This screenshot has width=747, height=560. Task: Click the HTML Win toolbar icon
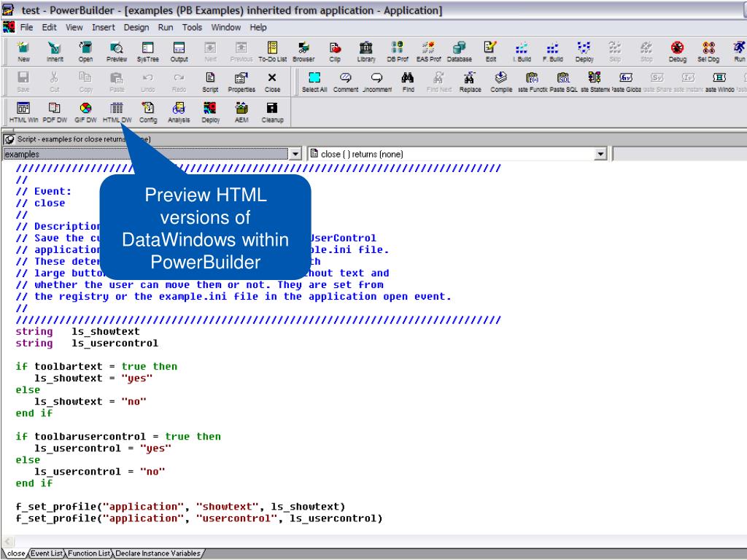23,113
